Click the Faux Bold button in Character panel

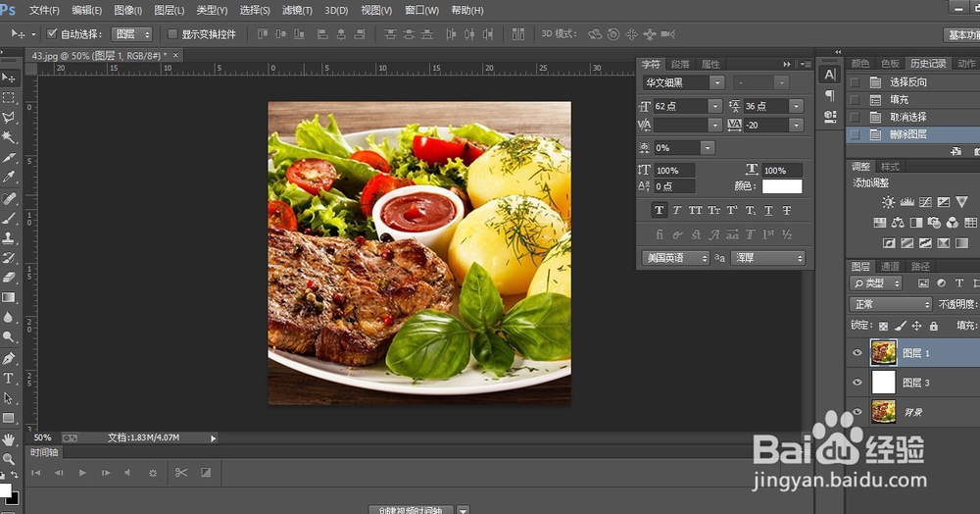659,210
